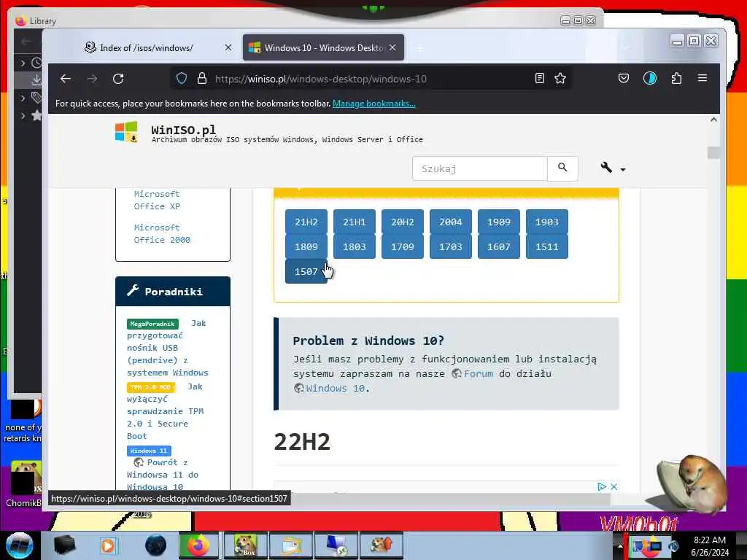Screen dimensions: 747x560
Task: Jump to version 1803 section
Action: (354, 246)
